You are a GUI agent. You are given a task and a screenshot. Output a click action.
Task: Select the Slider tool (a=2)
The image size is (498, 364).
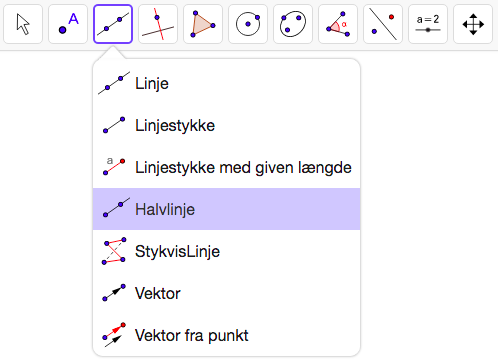point(428,24)
